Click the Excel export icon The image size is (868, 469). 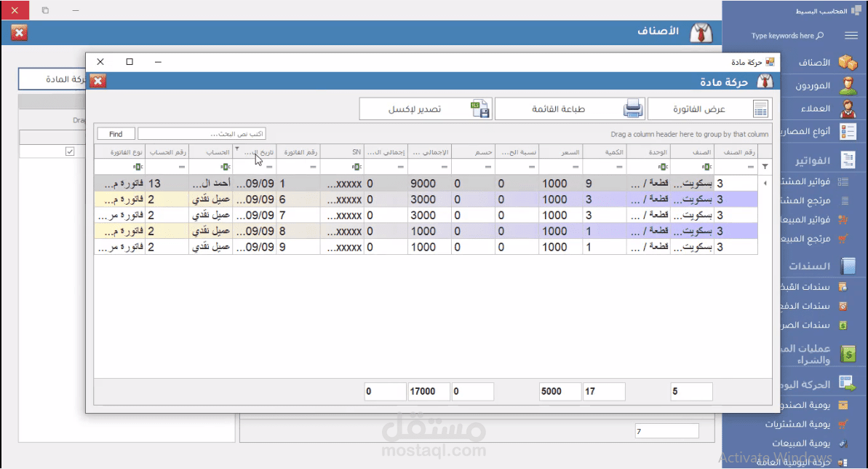480,109
